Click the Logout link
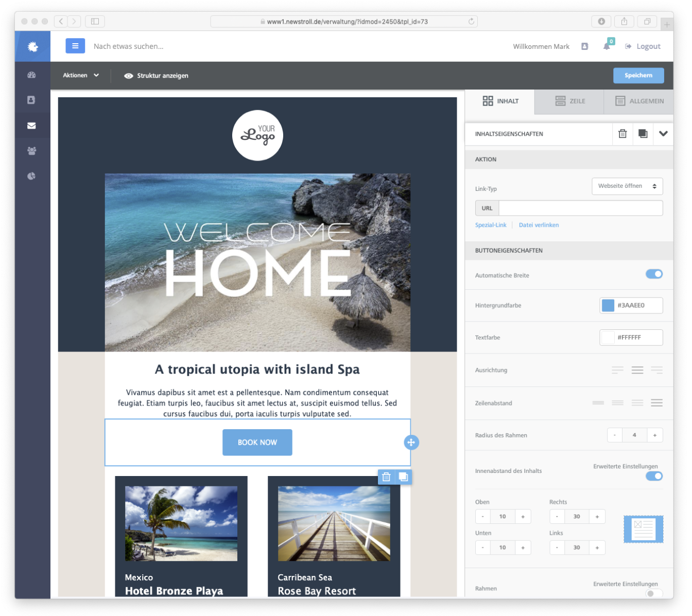 pyautogui.click(x=643, y=46)
